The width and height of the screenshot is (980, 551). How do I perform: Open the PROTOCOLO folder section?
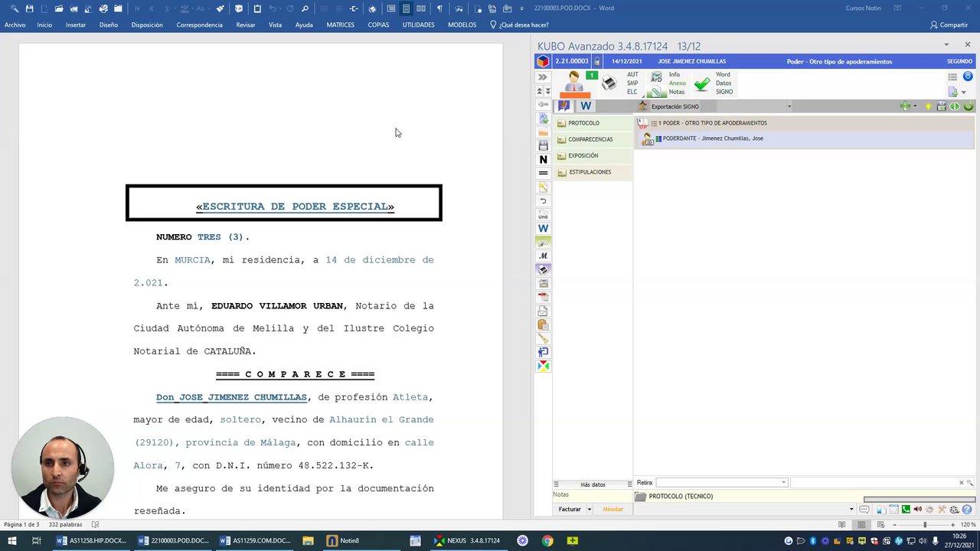click(x=593, y=122)
